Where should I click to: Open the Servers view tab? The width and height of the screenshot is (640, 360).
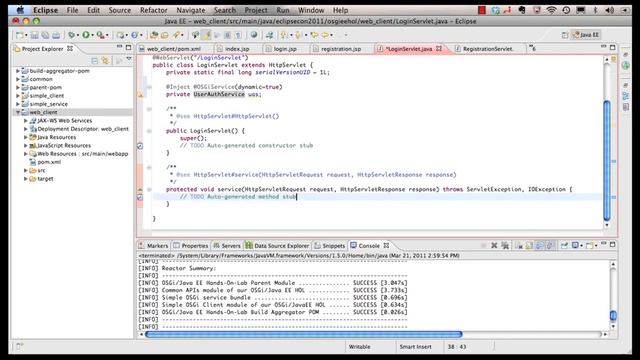coord(227,246)
